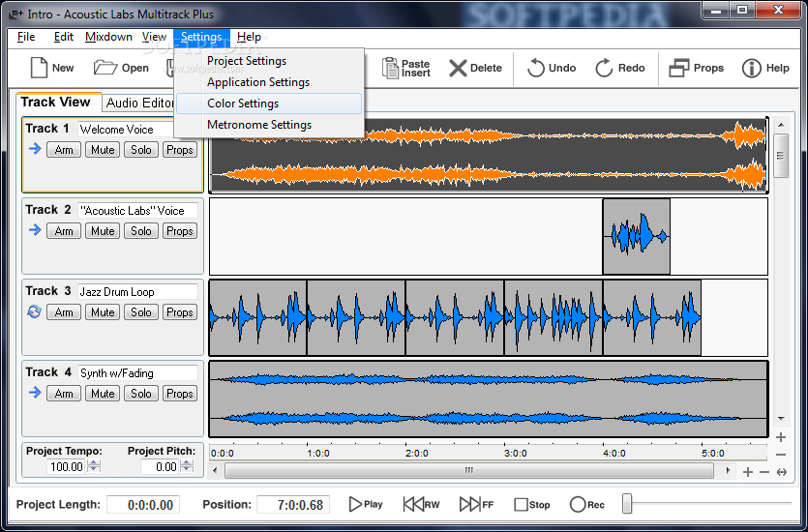Rewind with the RW button
The image size is (808, 532).
click(x=421, y=504)
